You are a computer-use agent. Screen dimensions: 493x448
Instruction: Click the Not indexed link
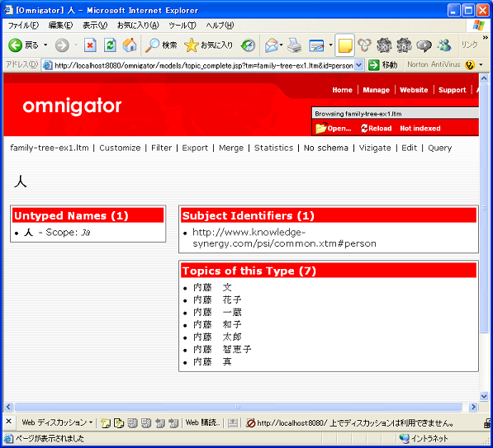click(x=420, y=128)
